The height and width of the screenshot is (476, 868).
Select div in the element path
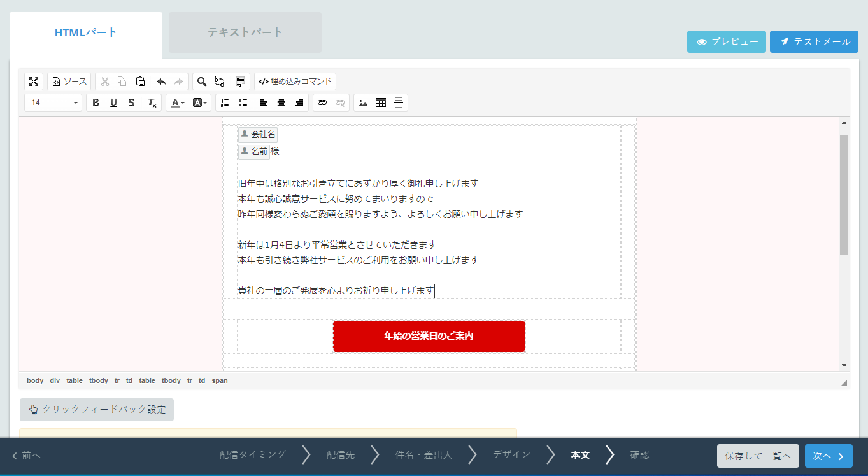(x=55, y=380)
